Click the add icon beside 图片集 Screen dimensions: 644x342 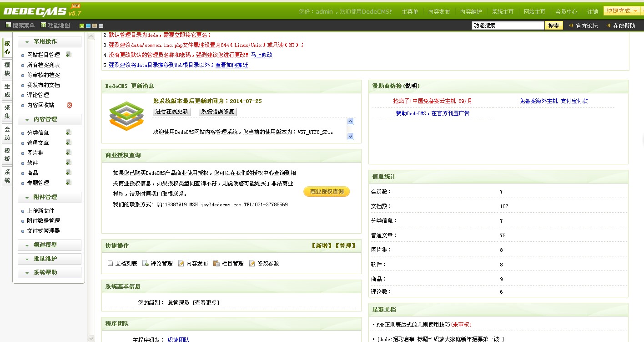[x=69, y=153]
